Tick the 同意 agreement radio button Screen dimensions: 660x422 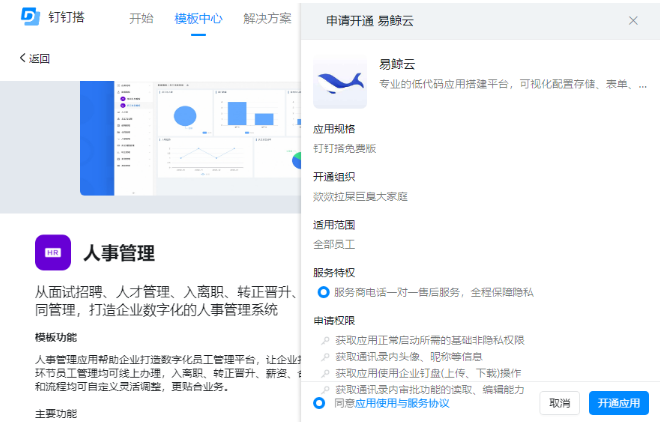coord(319,403)
